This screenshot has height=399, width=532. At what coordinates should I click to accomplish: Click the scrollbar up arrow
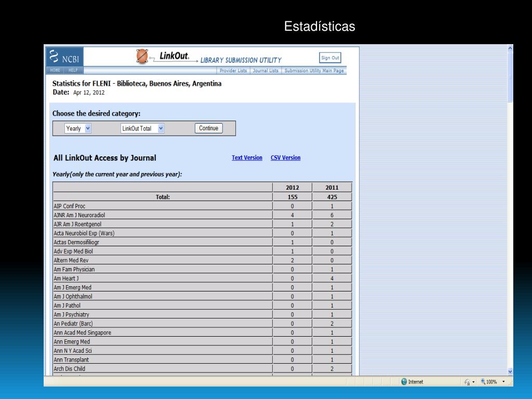(510, 48)
